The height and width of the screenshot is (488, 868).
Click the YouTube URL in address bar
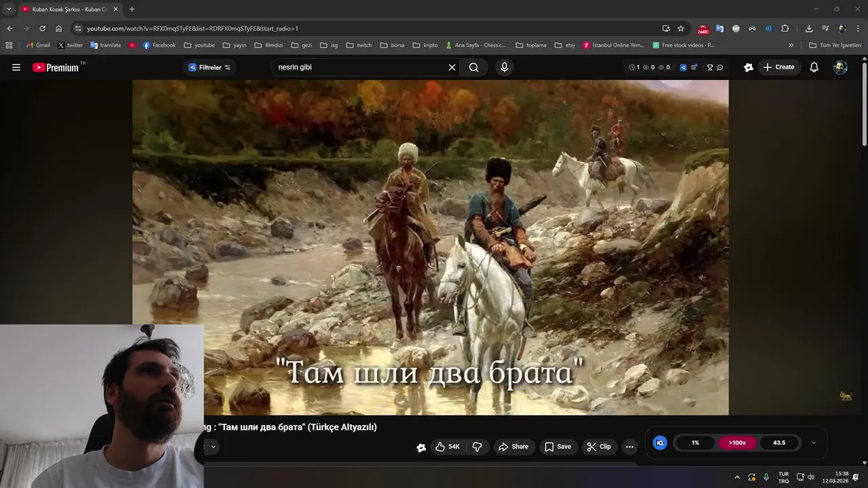coord(193,28)
